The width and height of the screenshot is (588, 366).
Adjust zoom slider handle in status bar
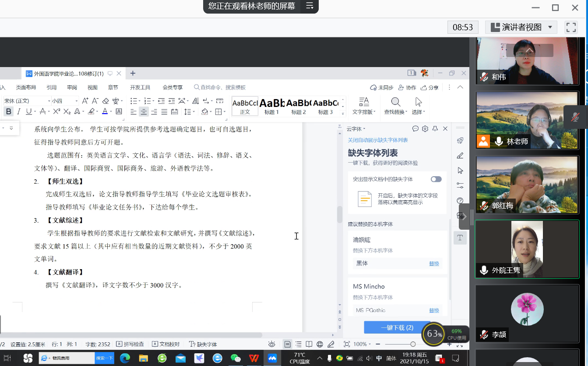click(x=412, y=344)
